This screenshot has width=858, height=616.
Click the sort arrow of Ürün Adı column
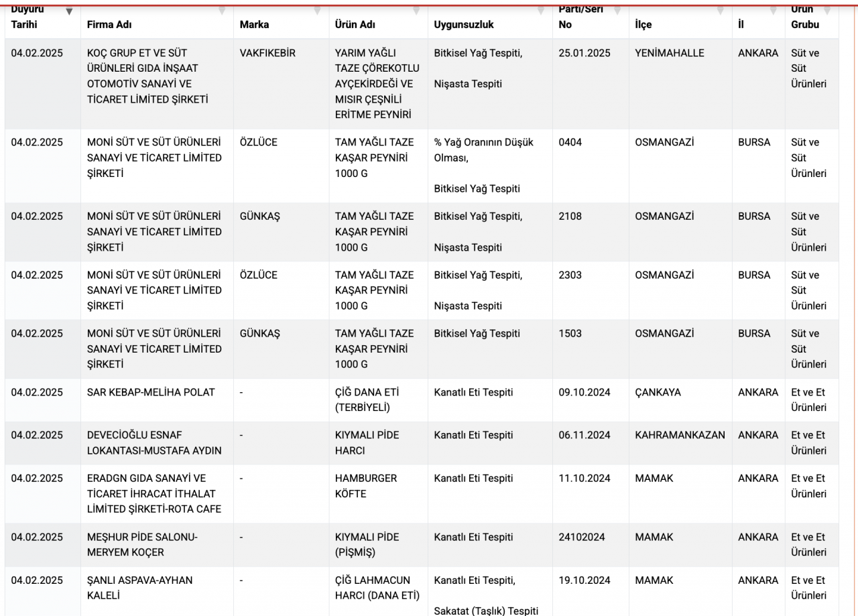pyautogui.click(x=416, y=11)
